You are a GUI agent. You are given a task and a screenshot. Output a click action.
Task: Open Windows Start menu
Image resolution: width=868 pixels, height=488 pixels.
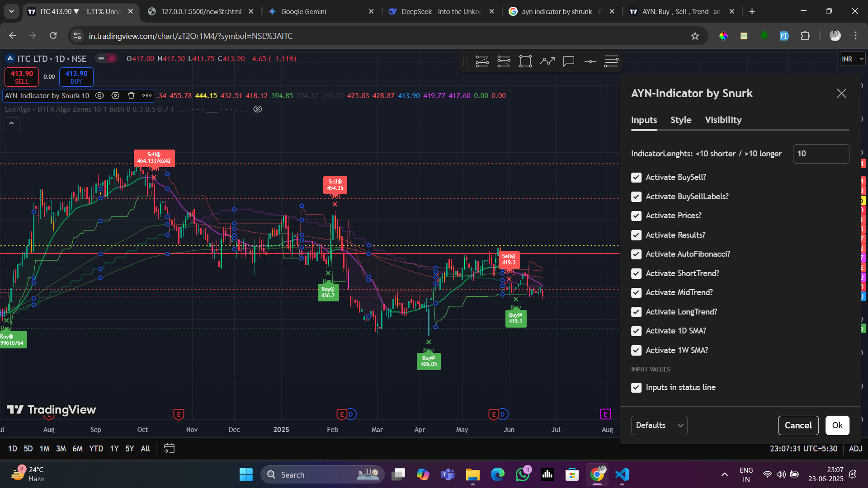coord(246,474)
